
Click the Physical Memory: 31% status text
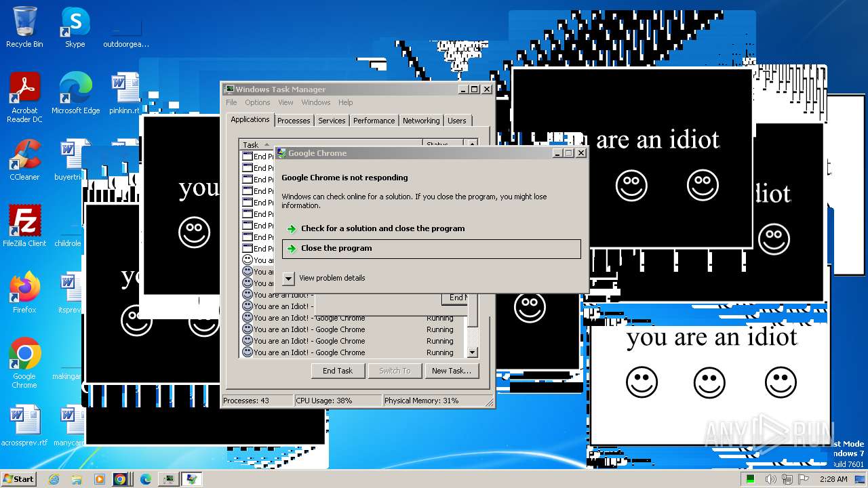(422, 401)
